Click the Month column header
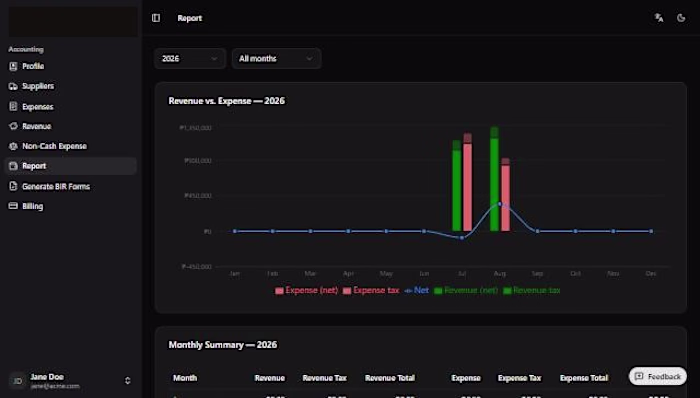The image size is (700, 398). click(185, 378)
